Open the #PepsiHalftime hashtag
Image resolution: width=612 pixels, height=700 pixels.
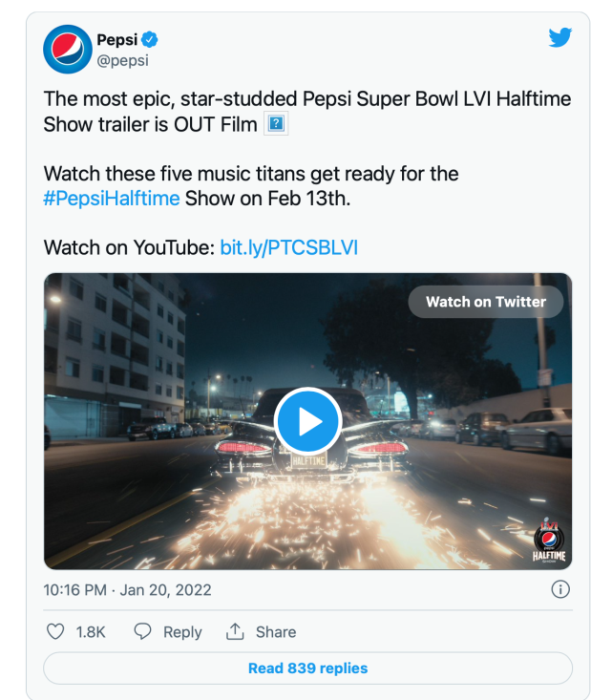113,199
